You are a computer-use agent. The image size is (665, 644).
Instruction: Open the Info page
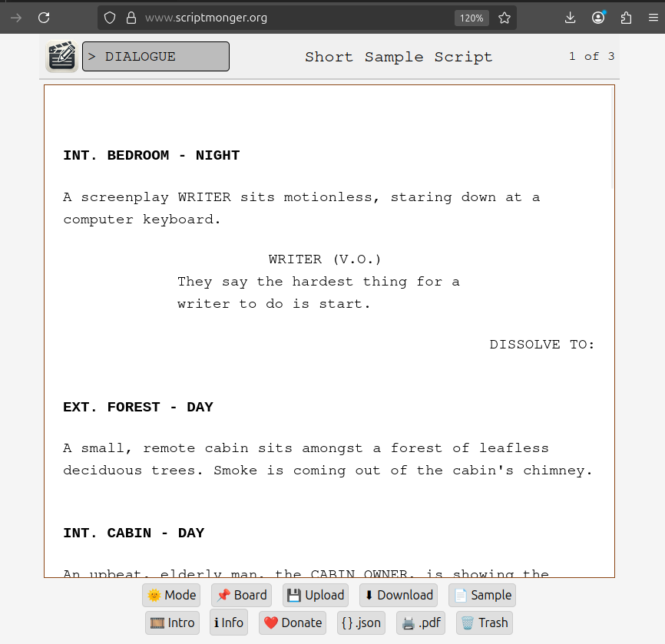click(x=229, y=623)
